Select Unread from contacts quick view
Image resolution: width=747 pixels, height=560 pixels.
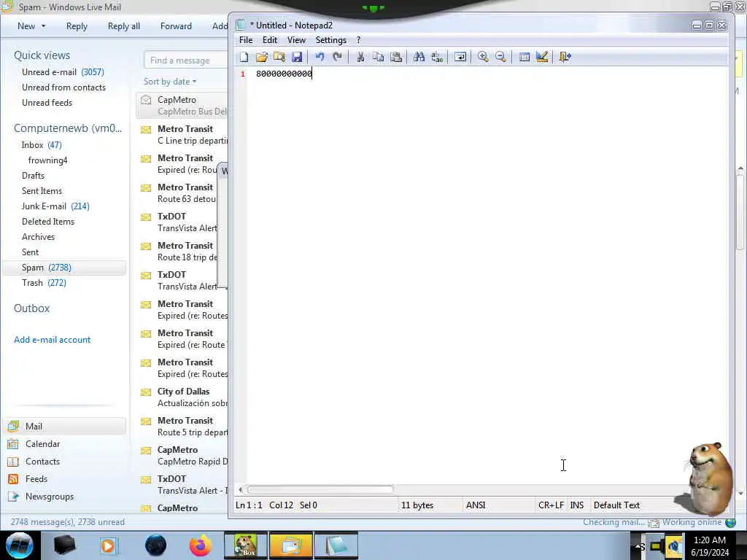click(64, 87)
